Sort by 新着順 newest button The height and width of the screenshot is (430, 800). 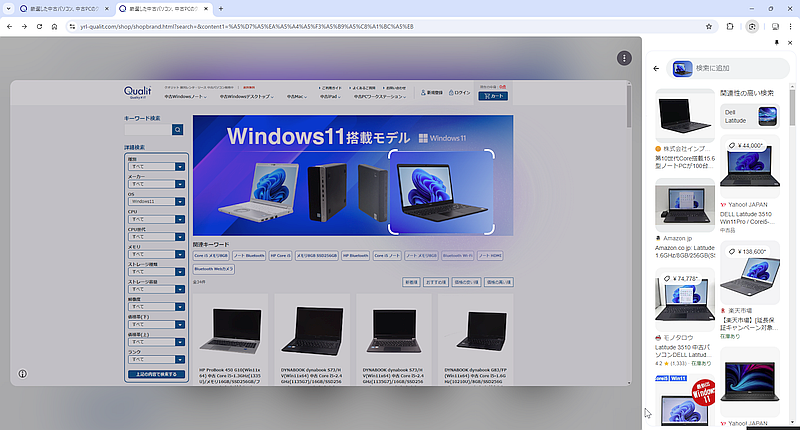(x=411, y=282)
